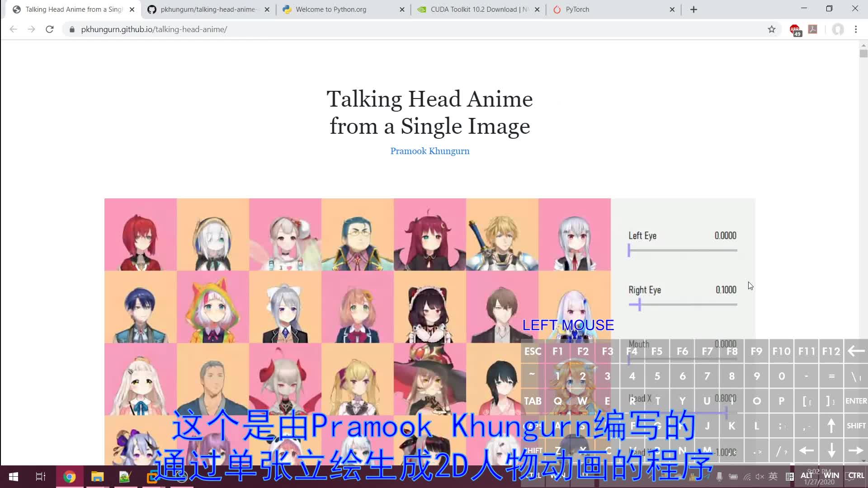Click the F1 key on on-screen keyboard
868x488 pixels.
[557, 351]
